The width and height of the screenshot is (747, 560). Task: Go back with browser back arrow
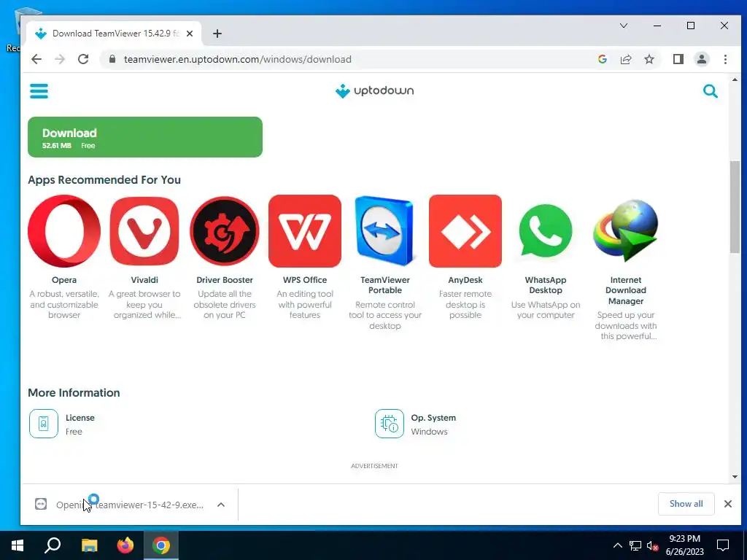coord(36,59)
